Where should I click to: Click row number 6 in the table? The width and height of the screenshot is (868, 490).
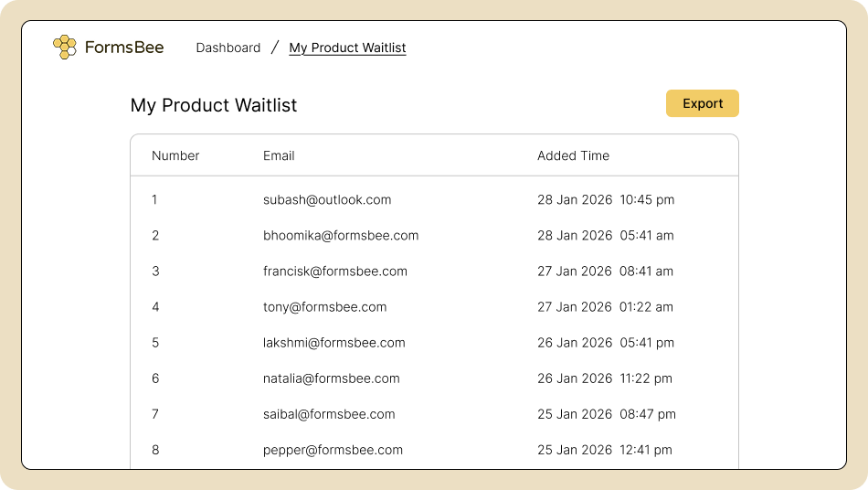click(x=155, y=378)
